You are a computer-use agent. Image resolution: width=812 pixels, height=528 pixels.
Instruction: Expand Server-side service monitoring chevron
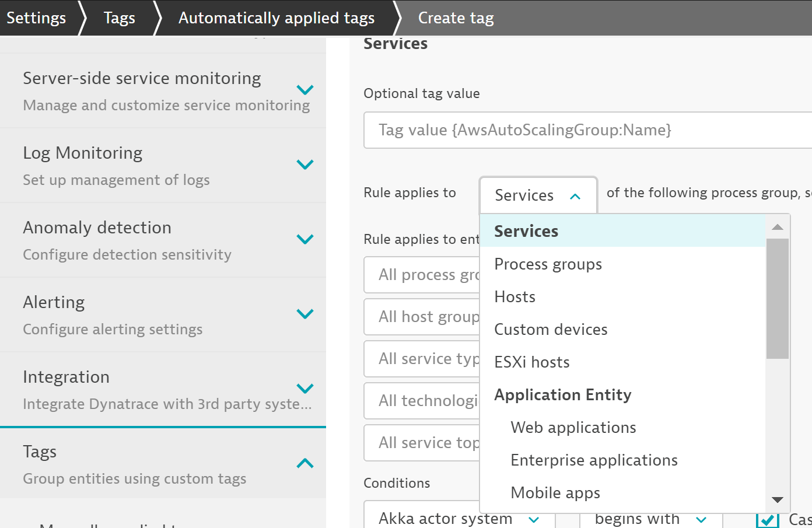pyautogui.click(x=305, y=90)
